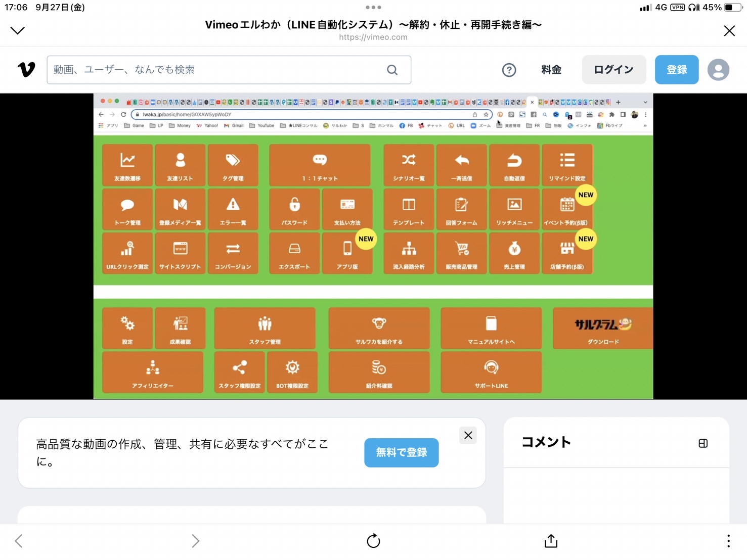747x560 pixels.
Task: Open the リマインド設定 reminder settings tile
Action: (x=567, y=165)
